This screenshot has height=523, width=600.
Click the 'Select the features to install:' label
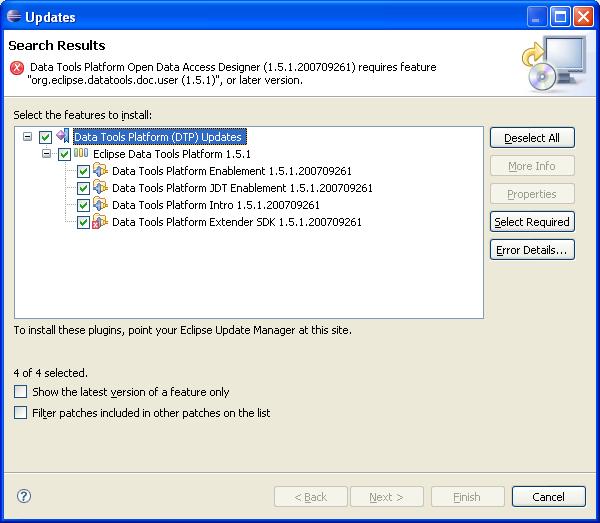(x=83, y=115)
